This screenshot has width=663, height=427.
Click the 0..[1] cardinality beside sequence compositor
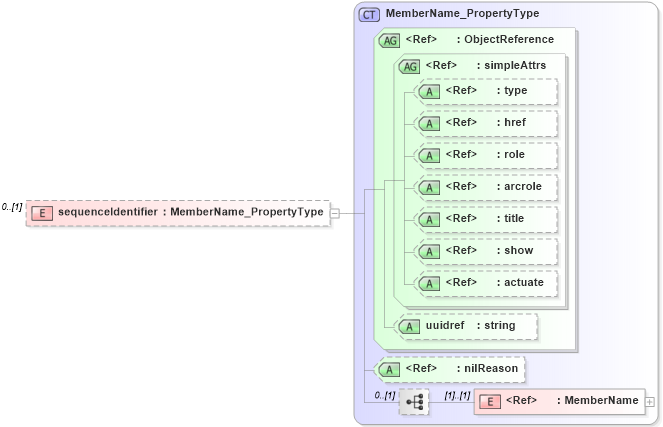(x=384, y=395)
